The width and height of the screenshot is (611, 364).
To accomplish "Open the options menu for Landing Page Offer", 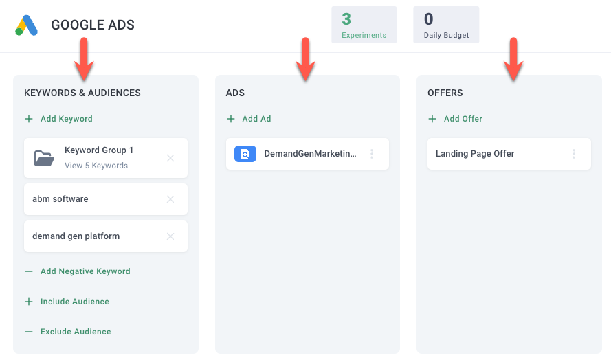I will [x=574, y=154].
